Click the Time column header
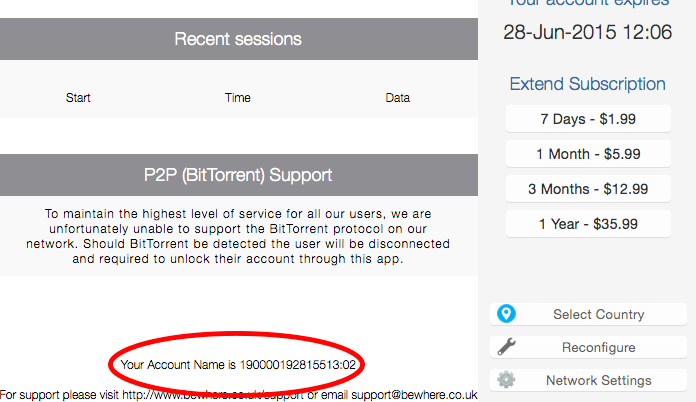Image resolution: width=696 pixels, height=402 pixels. pos(238,98)
